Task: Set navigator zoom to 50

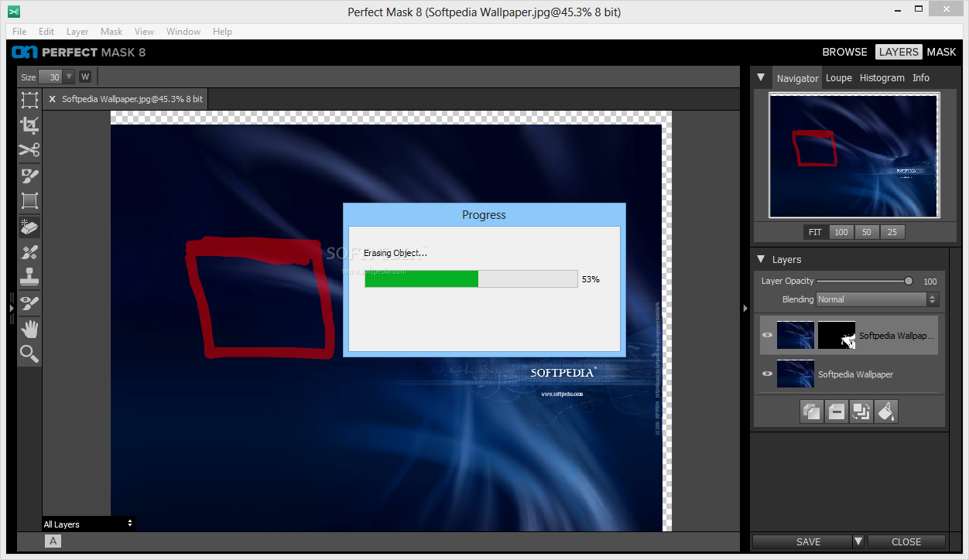Action: tap(867, 232)
